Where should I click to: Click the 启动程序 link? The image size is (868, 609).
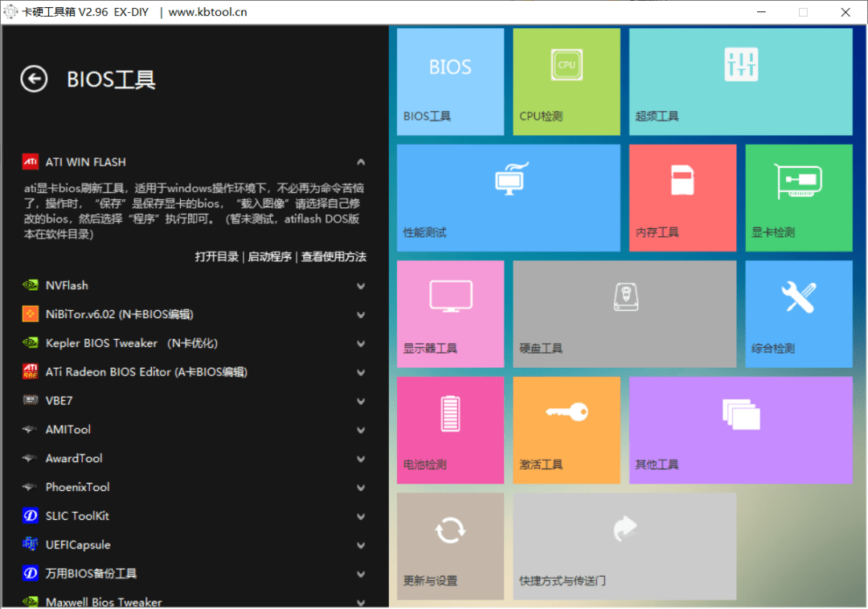[x=269, y=256]
